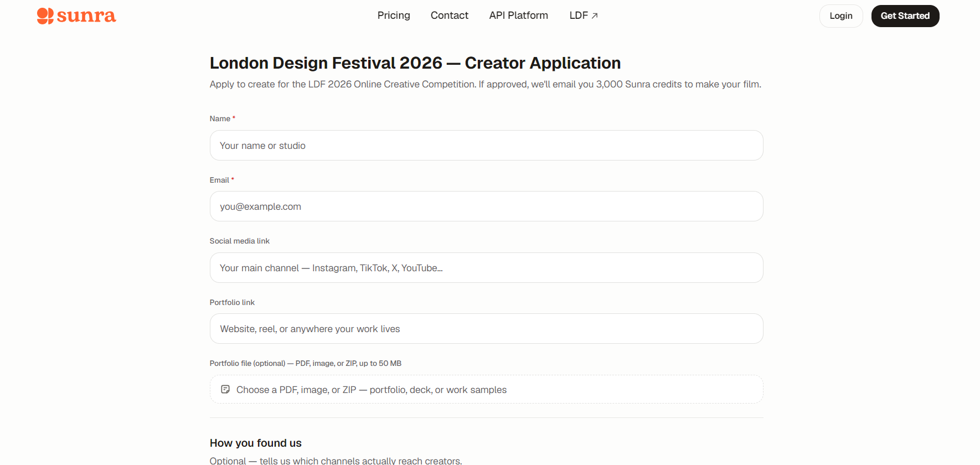Click the Creator Application page title
Image resolution: width=980 pixels, height=465 pixels.
point(415,63)
